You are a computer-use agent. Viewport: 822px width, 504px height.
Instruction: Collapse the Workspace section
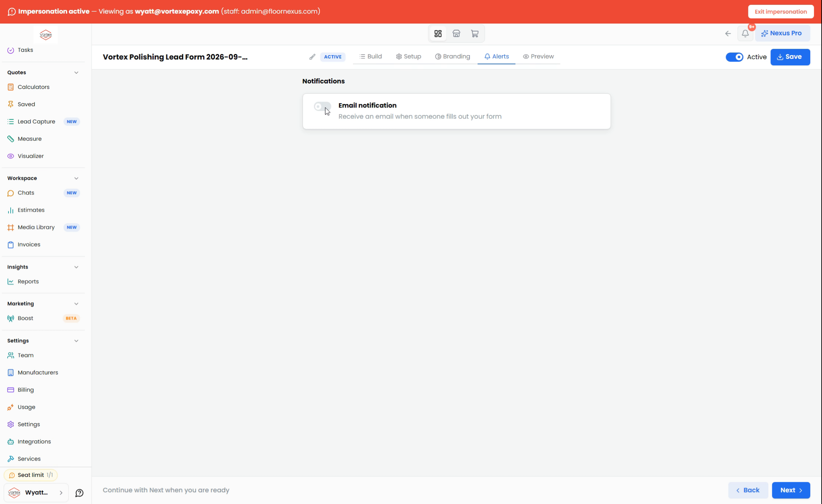[x=76, y=178]
